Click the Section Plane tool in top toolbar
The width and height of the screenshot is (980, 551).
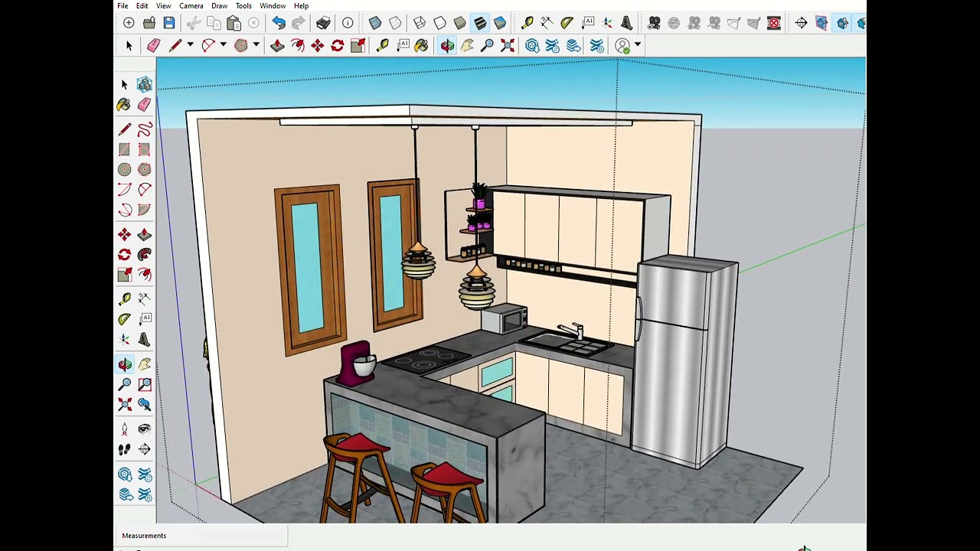click(801, 23)
